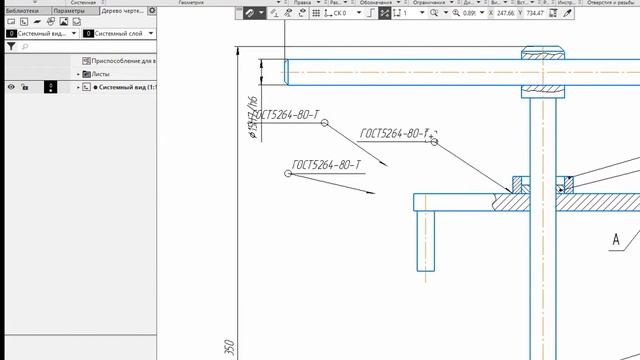Click the last tree toolbar icon
This screenshot has width=640, height=360.
coord(77,22)
